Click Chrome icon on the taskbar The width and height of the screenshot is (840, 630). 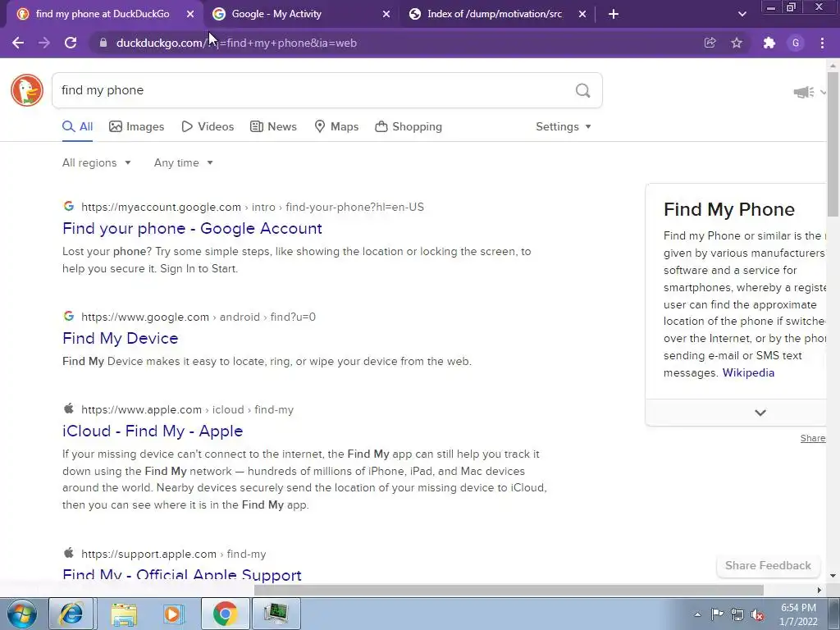pos(225,614)
